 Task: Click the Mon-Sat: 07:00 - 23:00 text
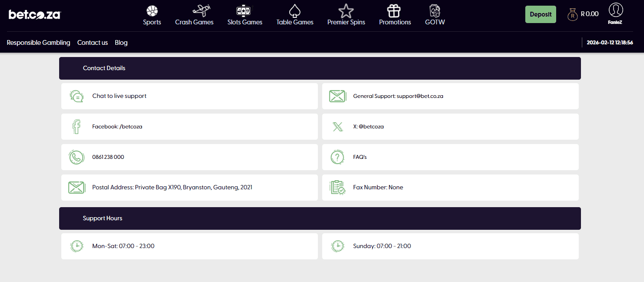pos(123,246)
